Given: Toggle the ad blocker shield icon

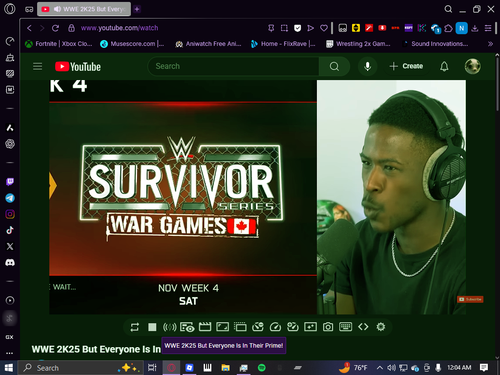Looking at the screenshot, I should pyautogui.click(x=297, y=28).
